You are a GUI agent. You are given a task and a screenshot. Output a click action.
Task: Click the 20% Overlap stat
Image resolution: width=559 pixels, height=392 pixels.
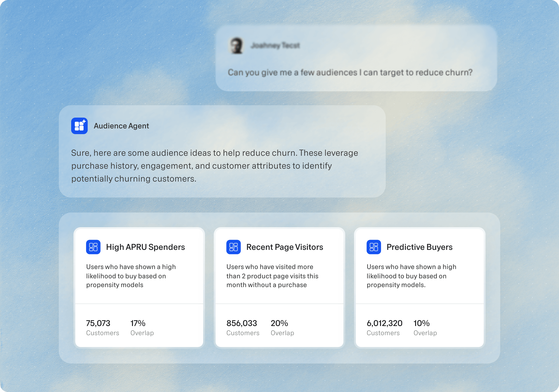pyautogui.click(x=279, y=323)
